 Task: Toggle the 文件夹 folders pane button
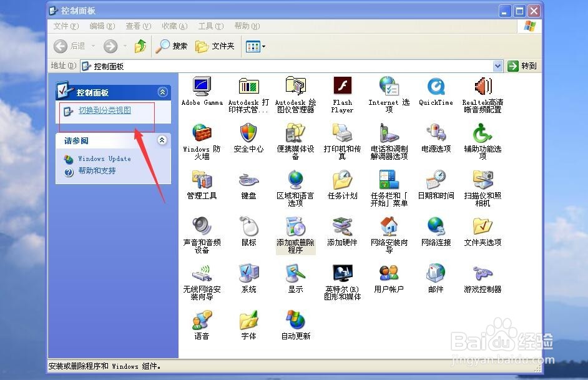tap(215, 46)
